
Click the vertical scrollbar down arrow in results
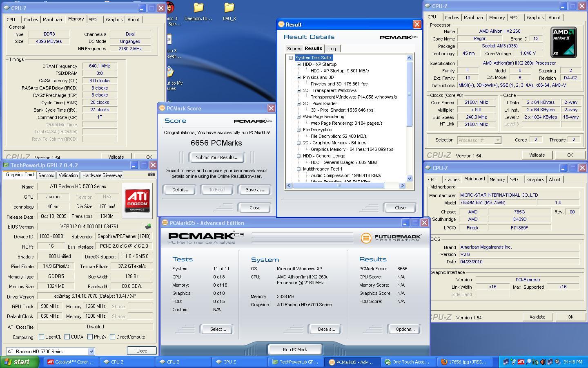[410, 179]
